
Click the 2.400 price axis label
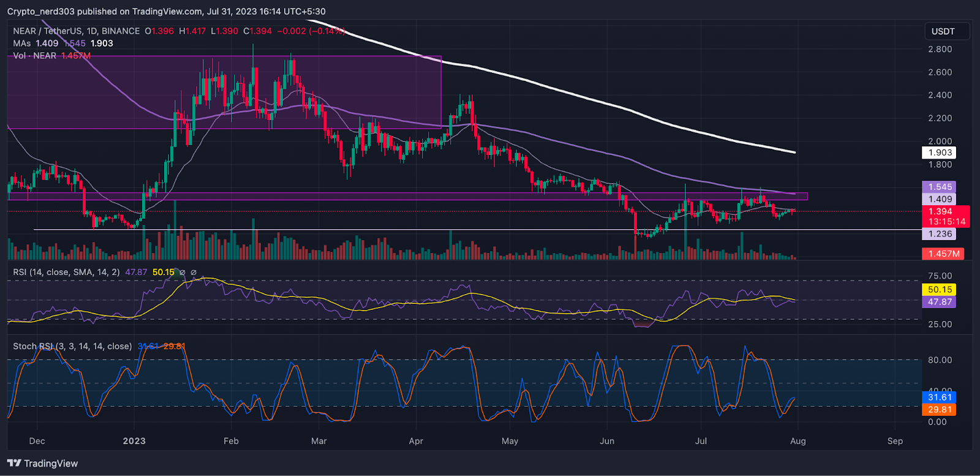coord(940,95)
